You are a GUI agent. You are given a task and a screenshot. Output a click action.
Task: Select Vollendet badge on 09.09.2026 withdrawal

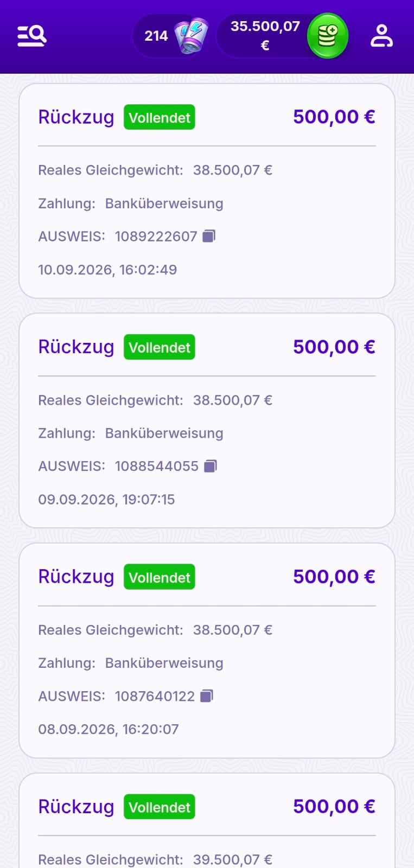pos(160,347)
